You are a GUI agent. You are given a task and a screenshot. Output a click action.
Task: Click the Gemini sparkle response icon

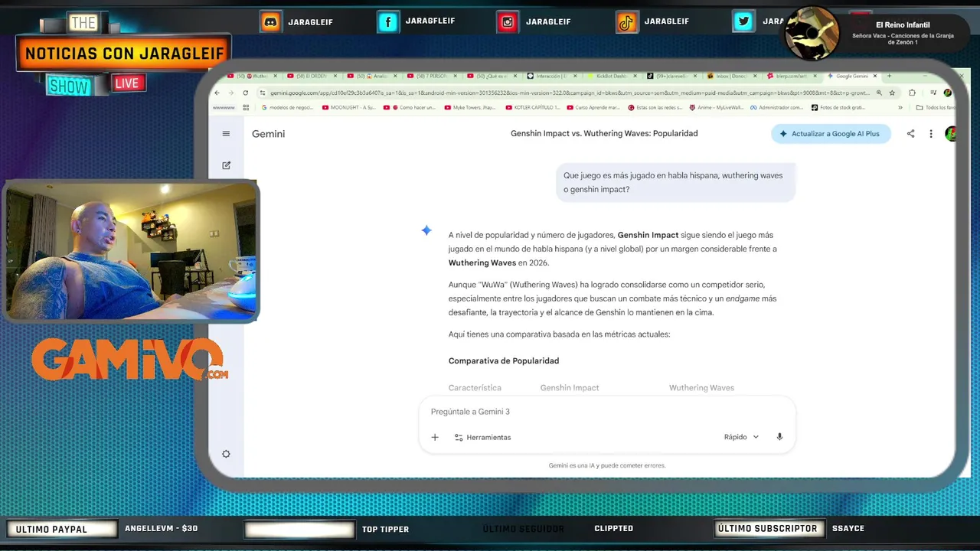(x=426, y=230)
